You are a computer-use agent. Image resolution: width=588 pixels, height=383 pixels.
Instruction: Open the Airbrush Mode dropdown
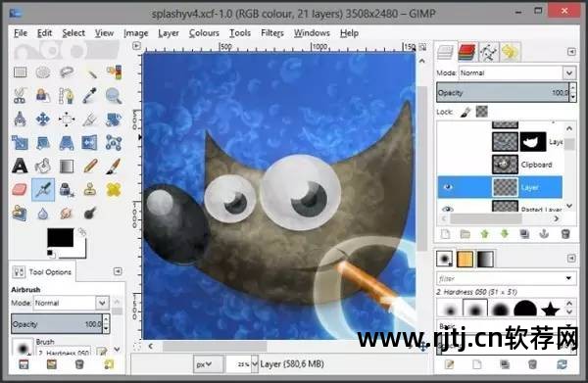[72, 303]
